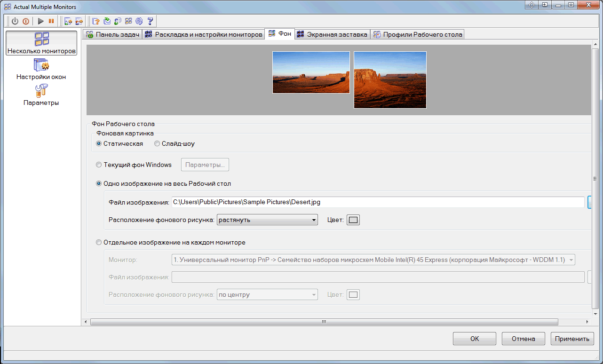Viewport: 603px width, 364px height.
Task: Click the Цвет: label beside растянуть
Action: click(335, 220)
